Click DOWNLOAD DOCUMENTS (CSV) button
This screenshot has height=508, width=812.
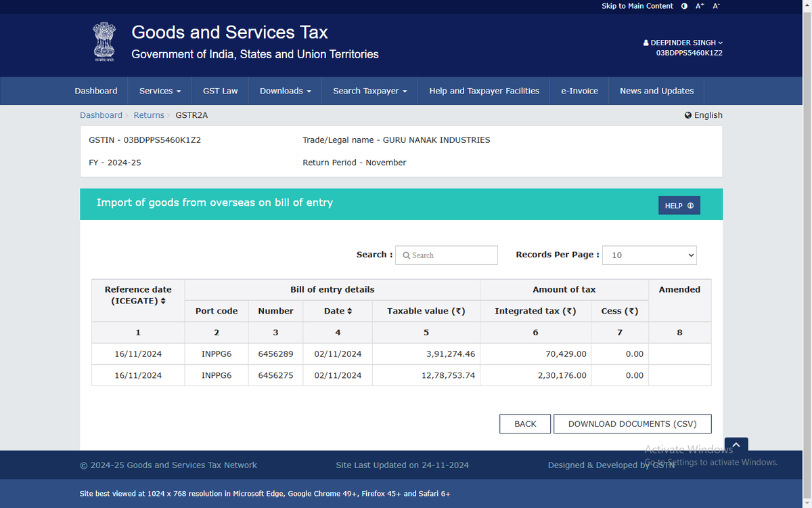632,424
